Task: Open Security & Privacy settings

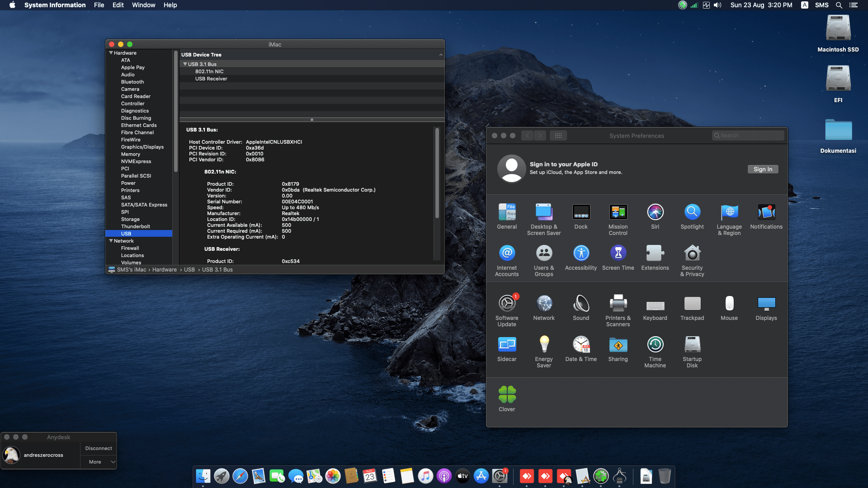Action: pyautogui.click(x=692, y=253)
